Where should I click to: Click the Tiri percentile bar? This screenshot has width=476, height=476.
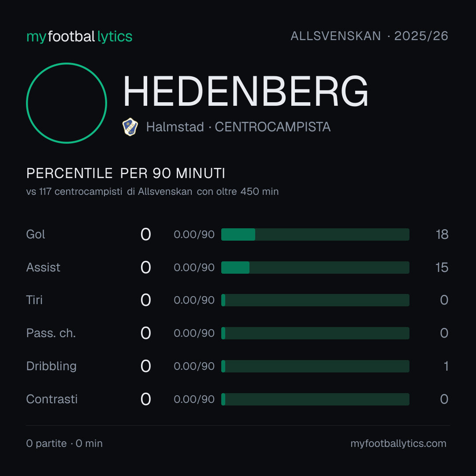(315, 300)
